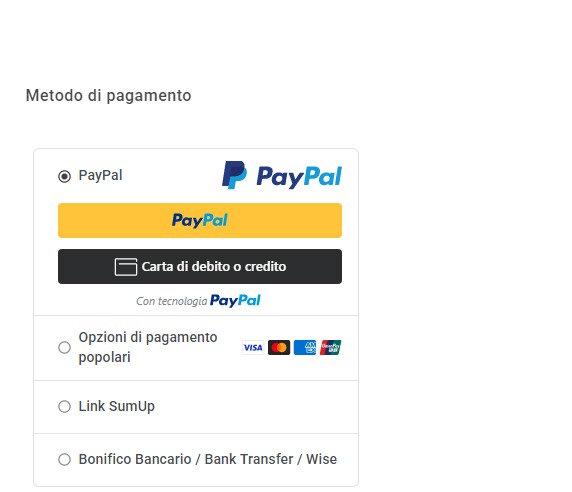Screen dimensions: 572x492
Task: Click the Con tecnologia text
Action: point(171,301)
